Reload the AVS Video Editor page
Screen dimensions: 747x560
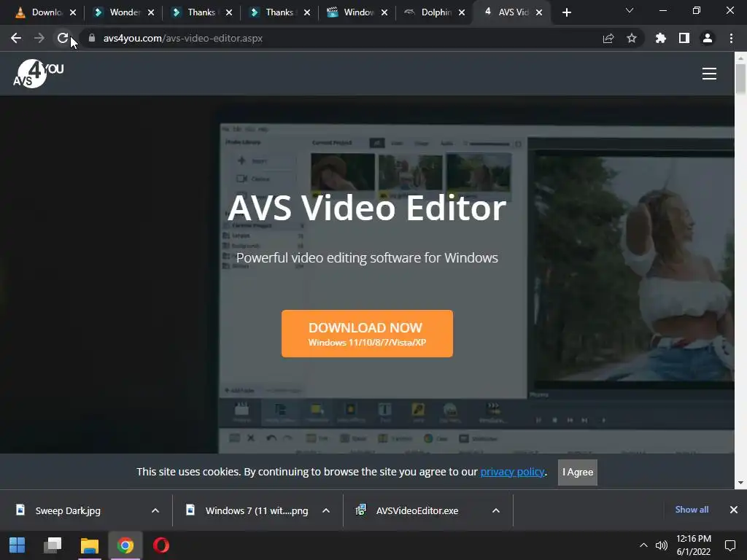click(63, 38)
